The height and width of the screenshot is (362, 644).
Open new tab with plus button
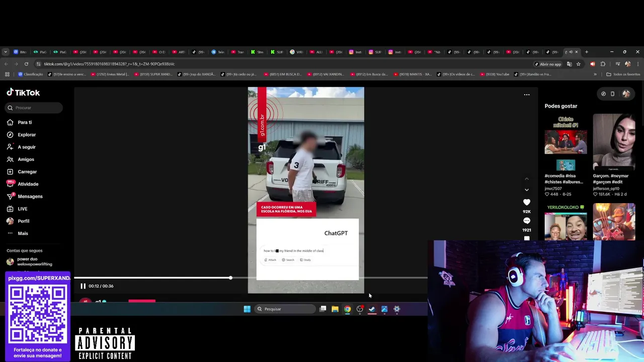pos(586,52)
